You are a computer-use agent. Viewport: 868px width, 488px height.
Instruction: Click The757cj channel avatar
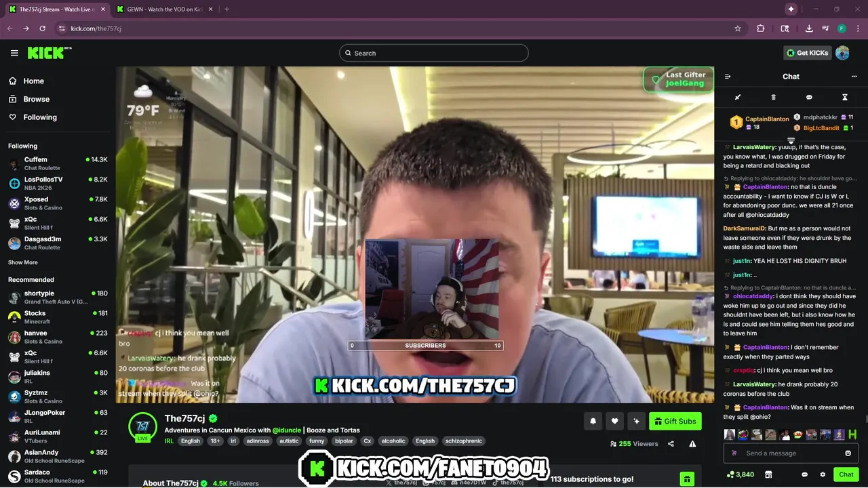pyautogui.click(x=143, y=426)
